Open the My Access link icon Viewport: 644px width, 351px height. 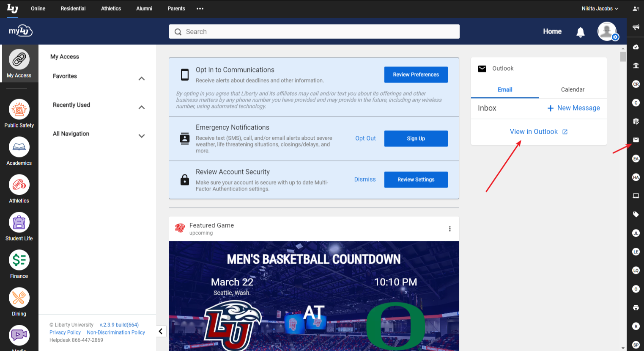click(19, 59)
